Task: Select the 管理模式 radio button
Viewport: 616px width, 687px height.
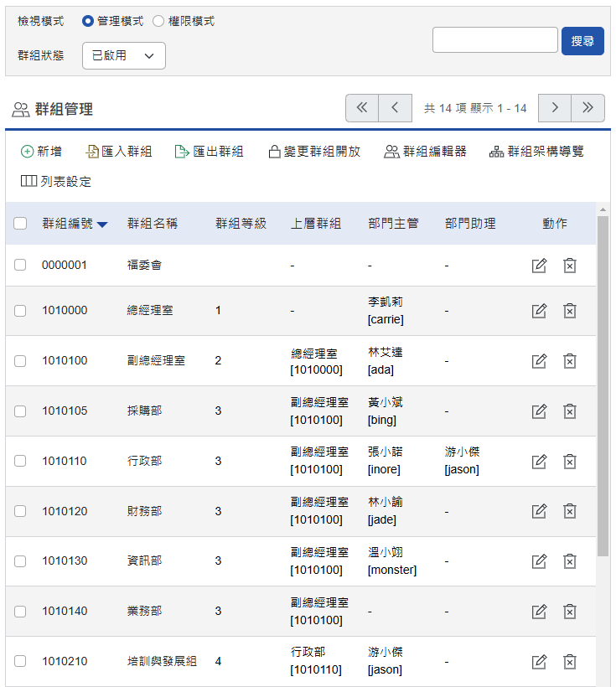Action: (89, 23)
